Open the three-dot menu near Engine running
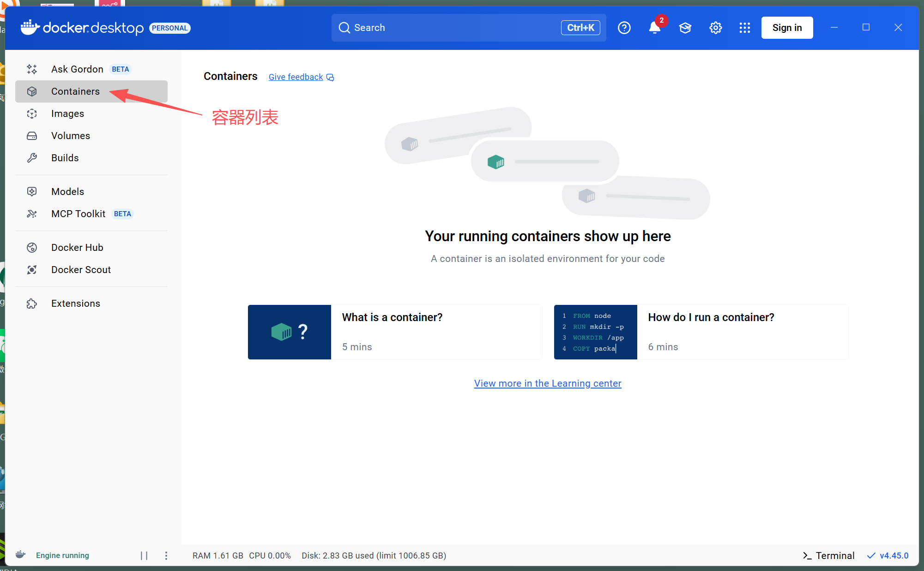 [166, 555]
